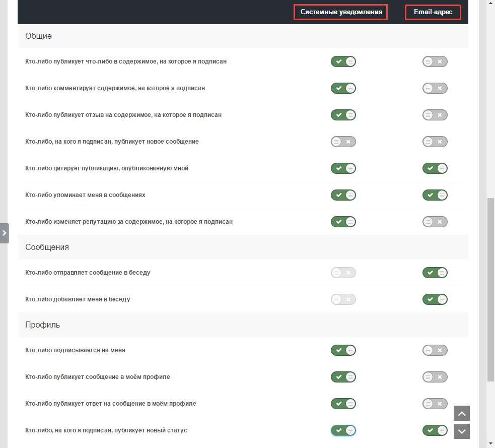
Task: Disable system notification when someone quotes my publication
Action: pos(343,168)
